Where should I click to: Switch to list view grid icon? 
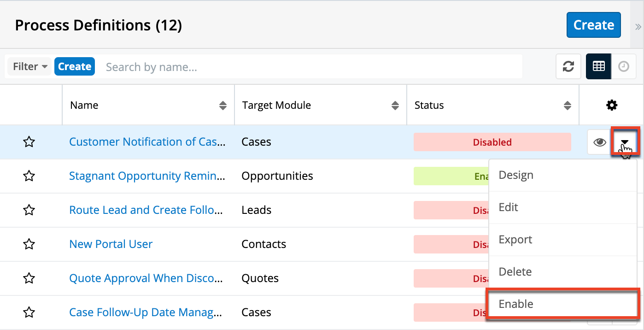[x=598, y=66]
